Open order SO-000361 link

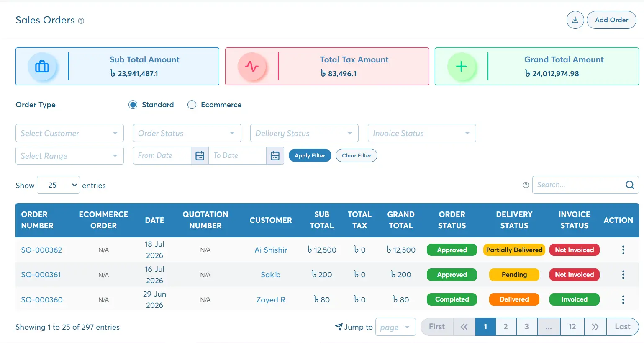pos(41,275)
